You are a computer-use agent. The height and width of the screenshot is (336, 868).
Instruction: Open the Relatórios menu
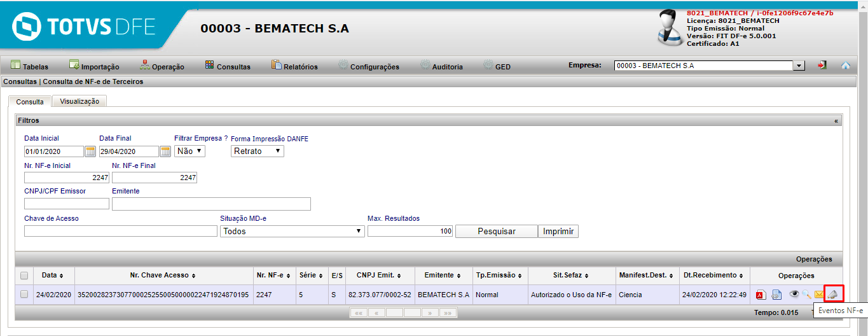pyautogui.click(x=294, y=66)
